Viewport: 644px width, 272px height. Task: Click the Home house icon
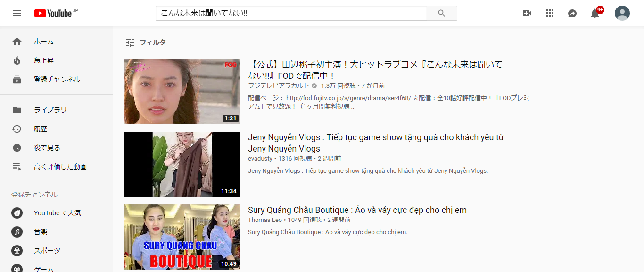point(17,42)
